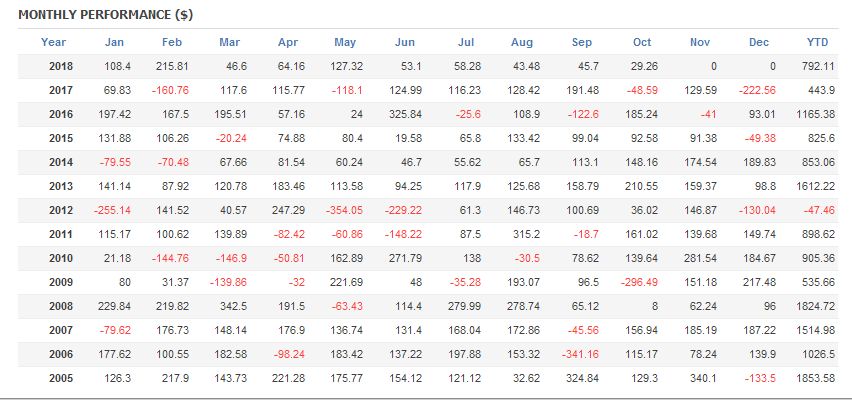
Task: Select the Apr column header
Action: [x=289, y=42]
